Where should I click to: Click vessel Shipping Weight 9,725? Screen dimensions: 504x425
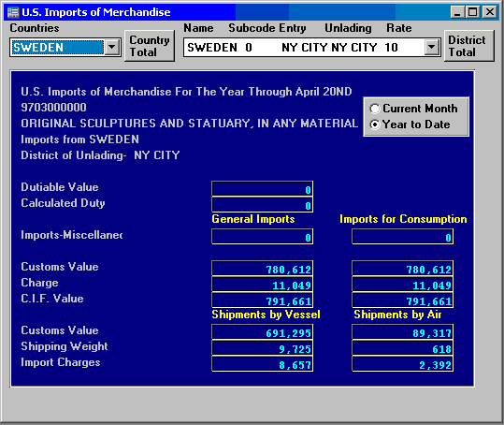point(262,348)
